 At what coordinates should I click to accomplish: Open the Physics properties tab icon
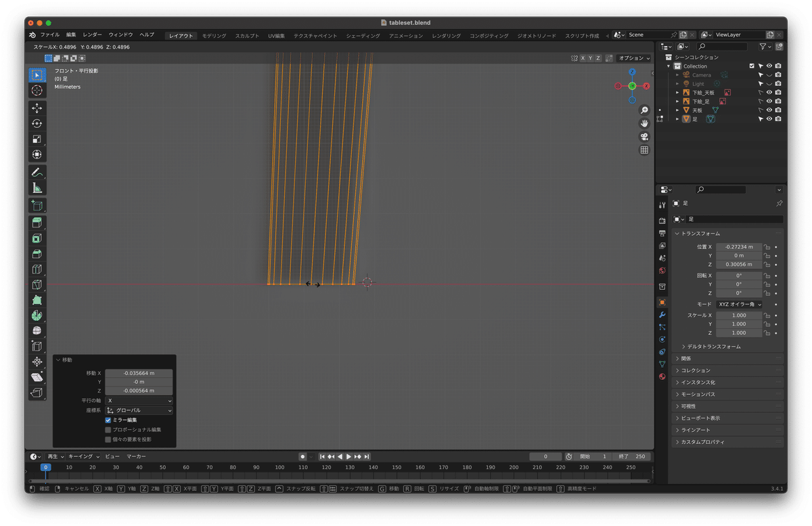(x=662, y=339)
